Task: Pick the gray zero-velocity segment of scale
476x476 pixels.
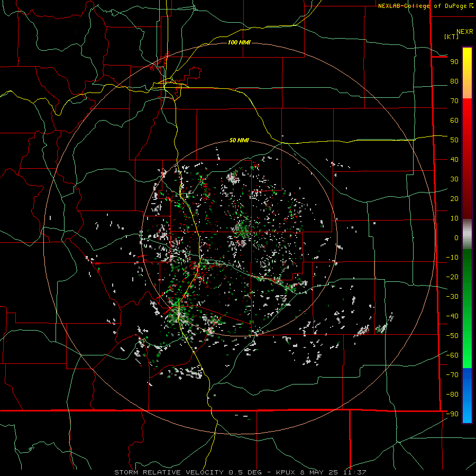Action: [467, 234]
